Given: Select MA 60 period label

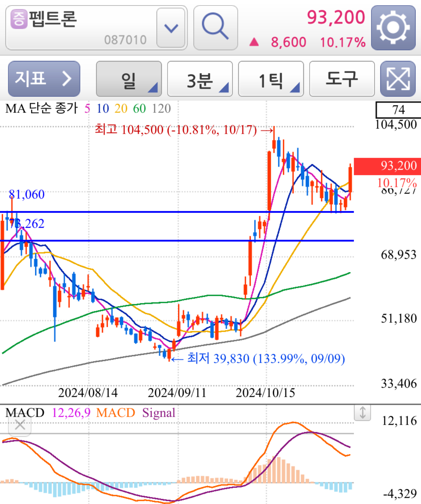Looking at the screenshot, I should 139,109.
